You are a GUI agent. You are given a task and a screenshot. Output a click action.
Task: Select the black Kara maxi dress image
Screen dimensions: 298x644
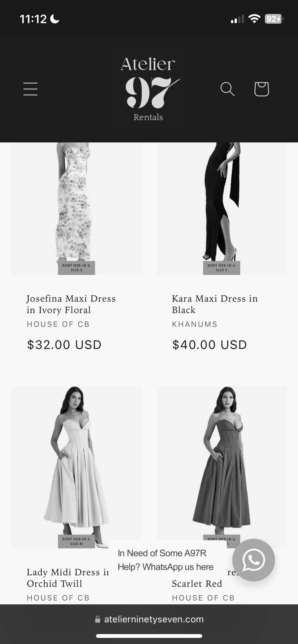[222, 209]
